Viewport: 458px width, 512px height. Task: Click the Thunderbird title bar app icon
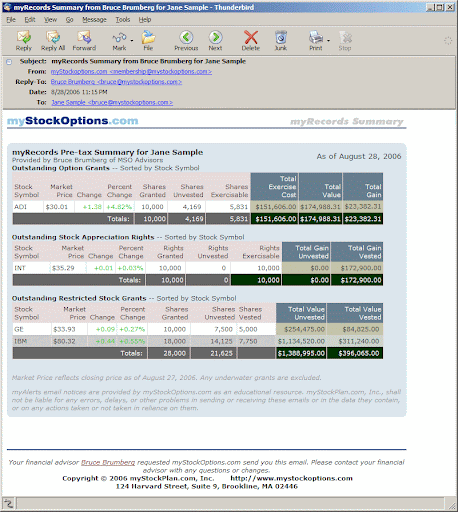[7, 7]
